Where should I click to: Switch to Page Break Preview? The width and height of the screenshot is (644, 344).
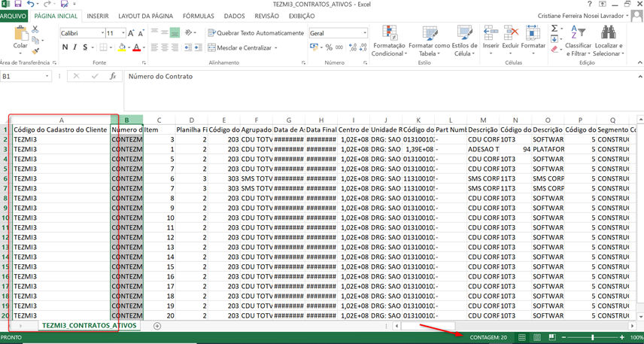click(552, 337)
